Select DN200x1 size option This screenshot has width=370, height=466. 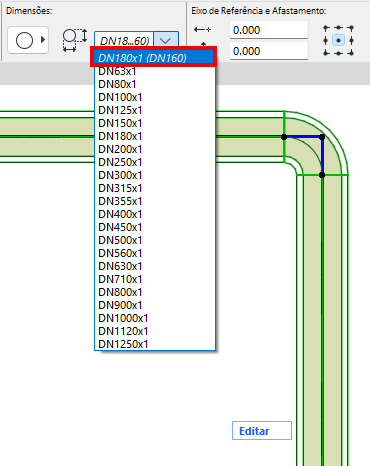[155, 149]
